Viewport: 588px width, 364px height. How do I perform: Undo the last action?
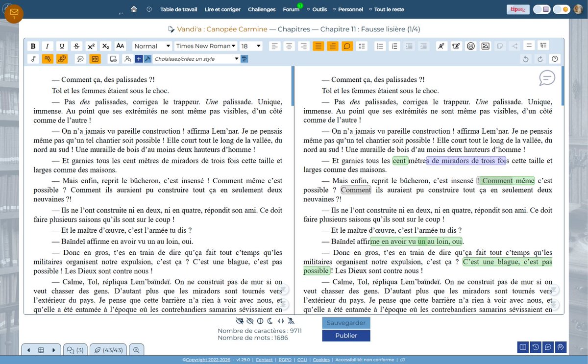coord(526,59)
